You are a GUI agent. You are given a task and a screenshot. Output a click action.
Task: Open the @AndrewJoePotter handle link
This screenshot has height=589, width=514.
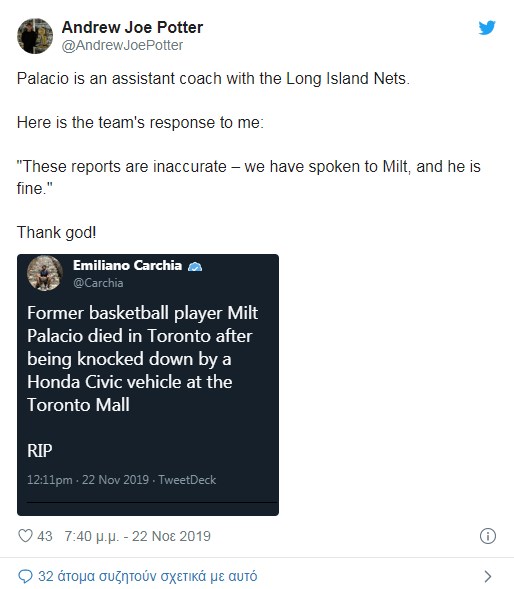122,45
